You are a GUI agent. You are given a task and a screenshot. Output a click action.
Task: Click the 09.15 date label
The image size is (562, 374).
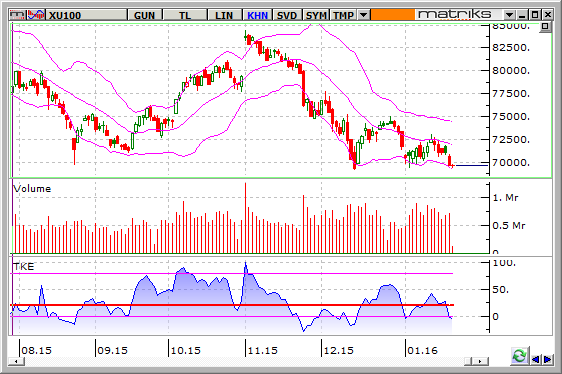(113, 350)
